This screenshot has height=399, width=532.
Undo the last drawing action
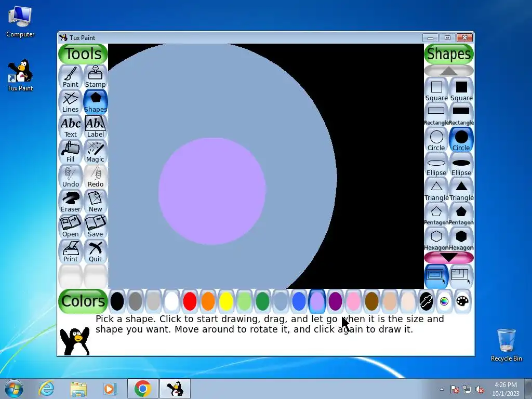[71, 177]
